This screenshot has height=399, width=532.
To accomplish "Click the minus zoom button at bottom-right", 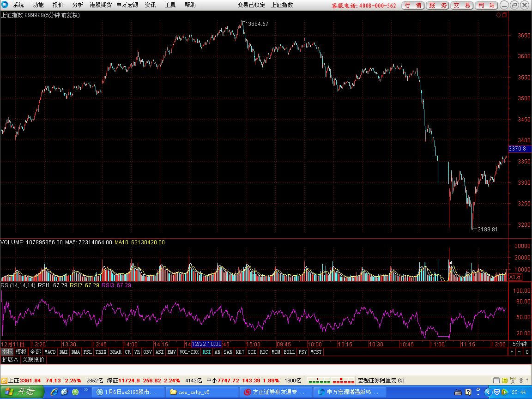I will tap(520, 352).
